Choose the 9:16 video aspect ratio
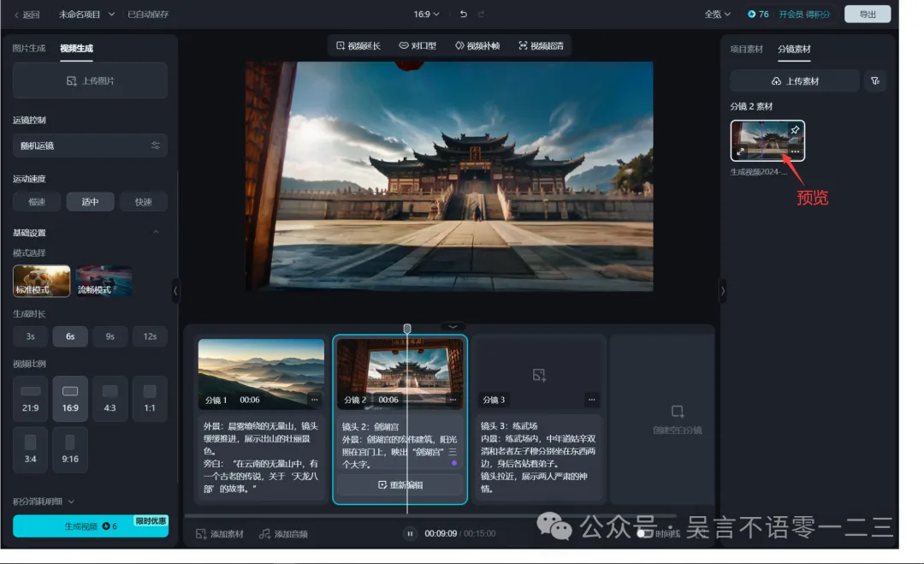924x564 pixels. coord(70,449)
